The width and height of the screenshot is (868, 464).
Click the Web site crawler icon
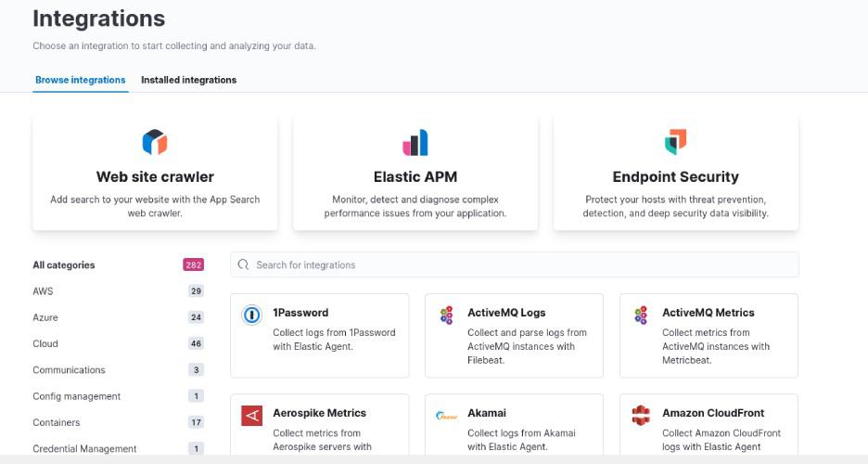click(155, 142)
